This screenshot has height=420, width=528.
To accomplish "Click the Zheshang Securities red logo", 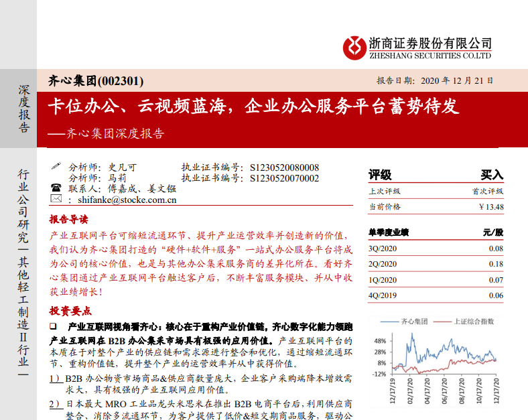I will point(354,48).
